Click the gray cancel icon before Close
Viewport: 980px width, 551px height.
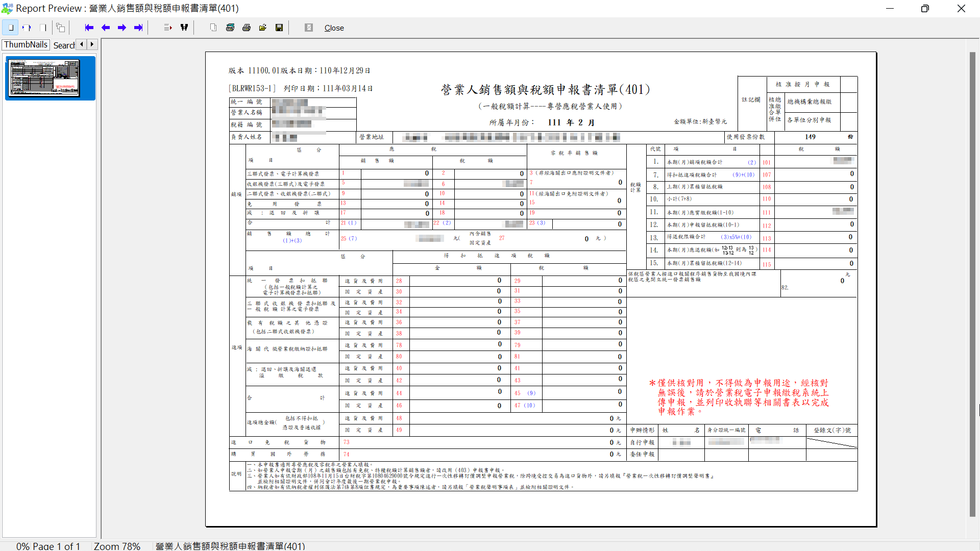click(309, 28)
